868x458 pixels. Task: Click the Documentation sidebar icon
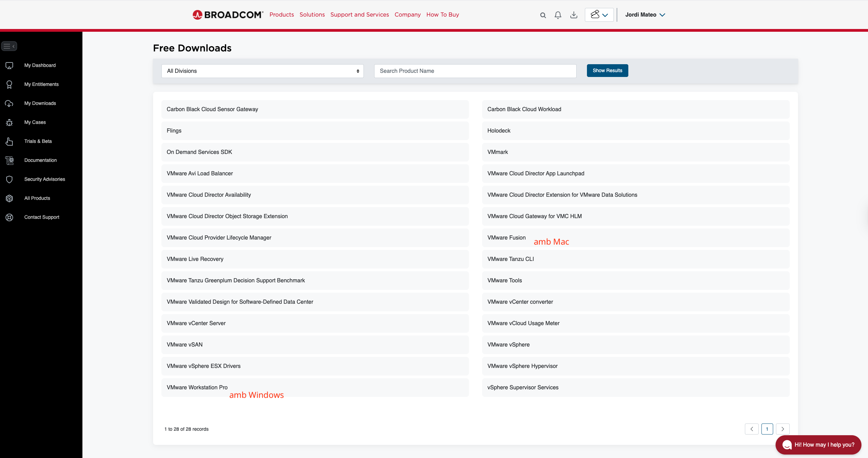click(9, 160)
